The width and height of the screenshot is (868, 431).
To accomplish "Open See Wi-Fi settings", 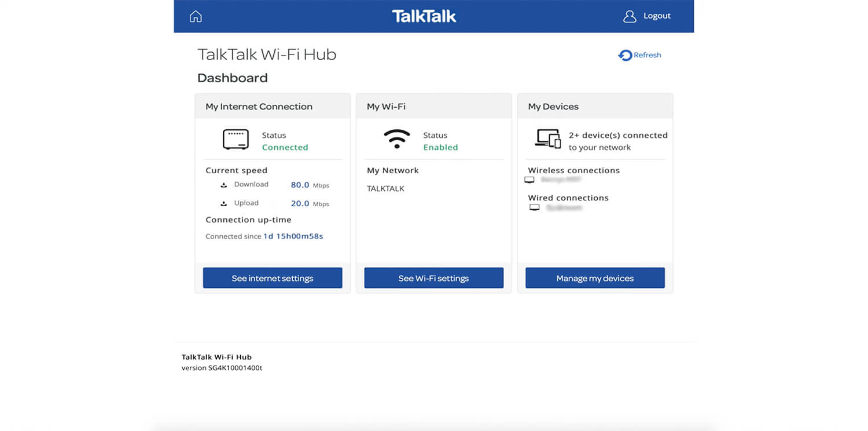I will click(x=433, y=278).
